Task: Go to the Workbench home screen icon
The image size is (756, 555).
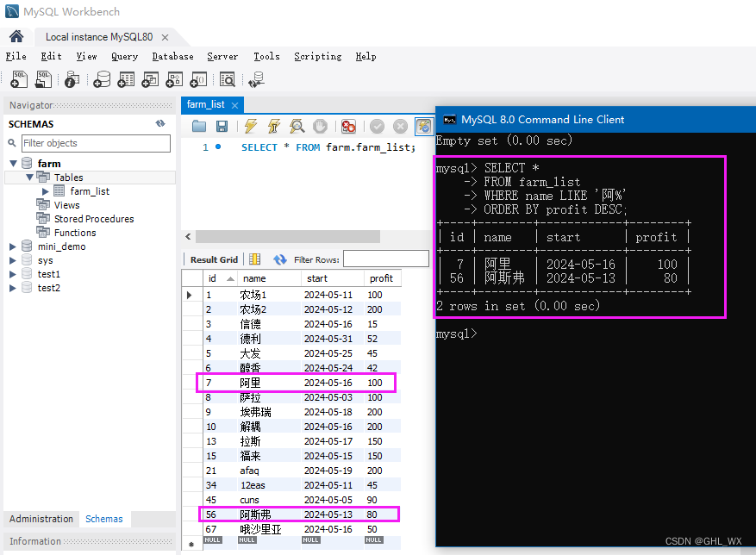Action: (16, 37)
